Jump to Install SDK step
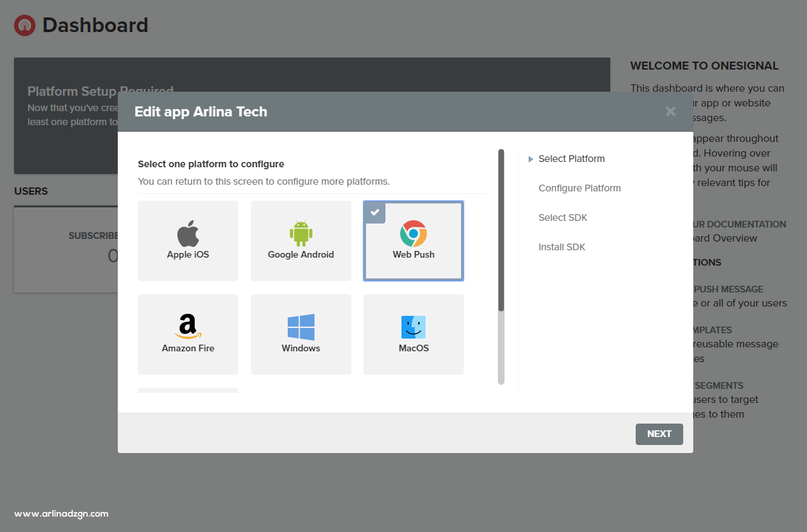807x532 pixels. (561, 247)
